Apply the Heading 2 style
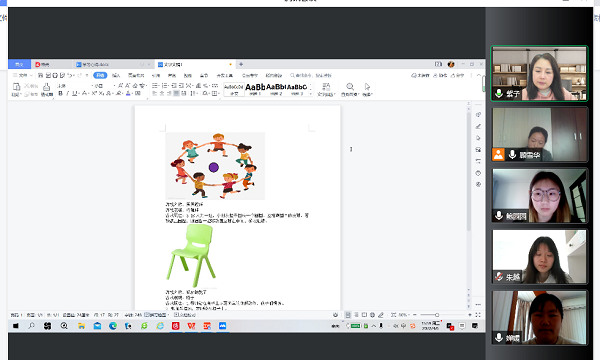The height and width of the screenshot is (360, 600). (x=276, y=89)
